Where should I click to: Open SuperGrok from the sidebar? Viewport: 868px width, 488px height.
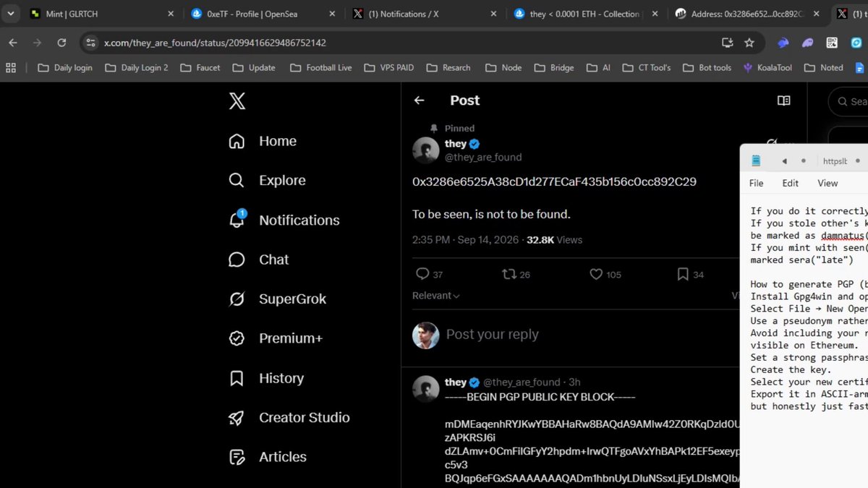[x=277, y=299]
